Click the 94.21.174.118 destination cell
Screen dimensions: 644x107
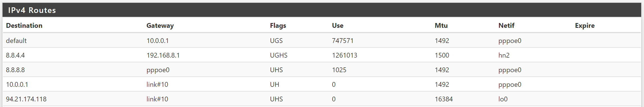pyautogui.click(x=26, y=99)
